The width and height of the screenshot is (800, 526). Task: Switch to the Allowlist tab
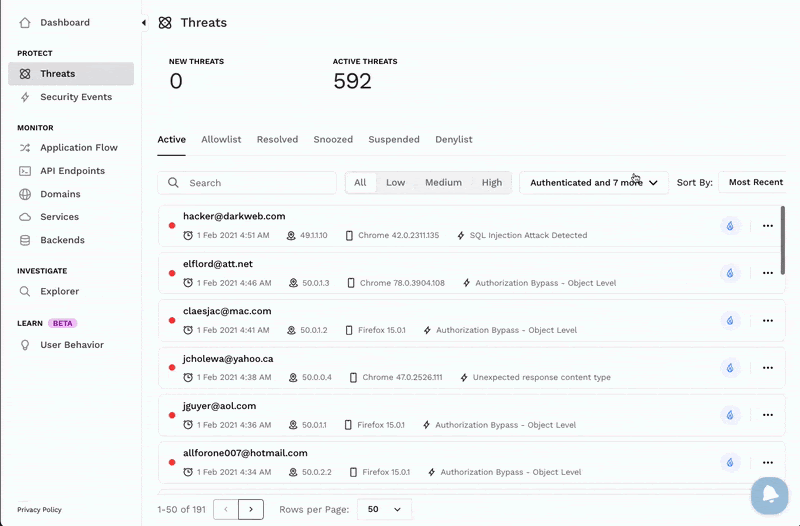[221, 140]
